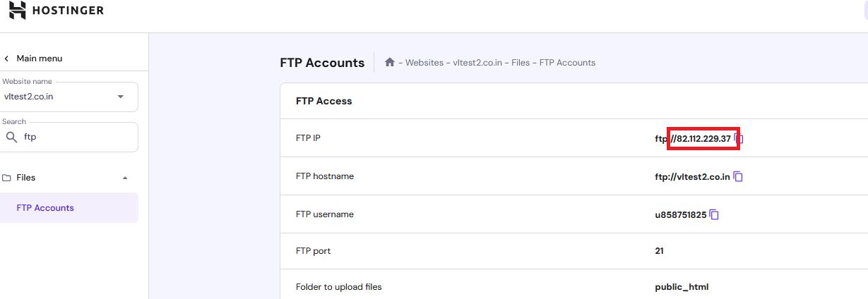Click the Hostinger brand name text

point(69,11)
